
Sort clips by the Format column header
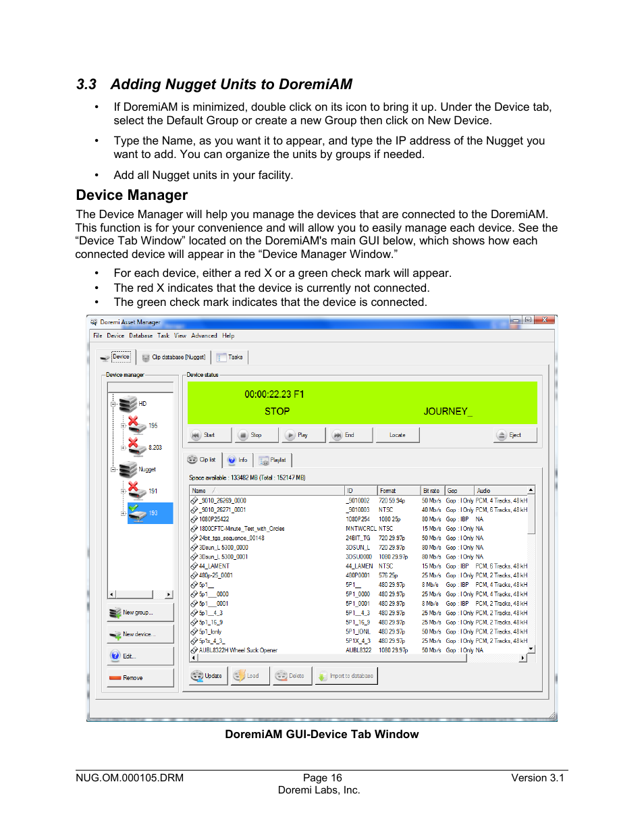(x=398, y=491)
